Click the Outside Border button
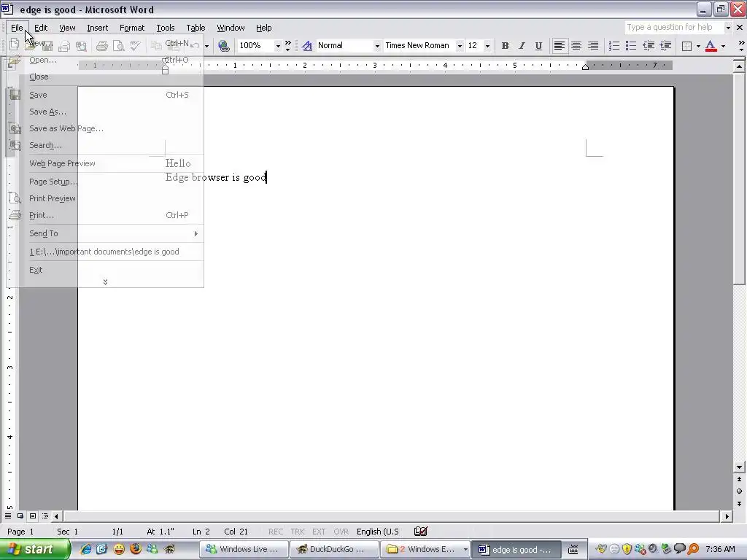 pyautogui.click(x=686, y=46)
